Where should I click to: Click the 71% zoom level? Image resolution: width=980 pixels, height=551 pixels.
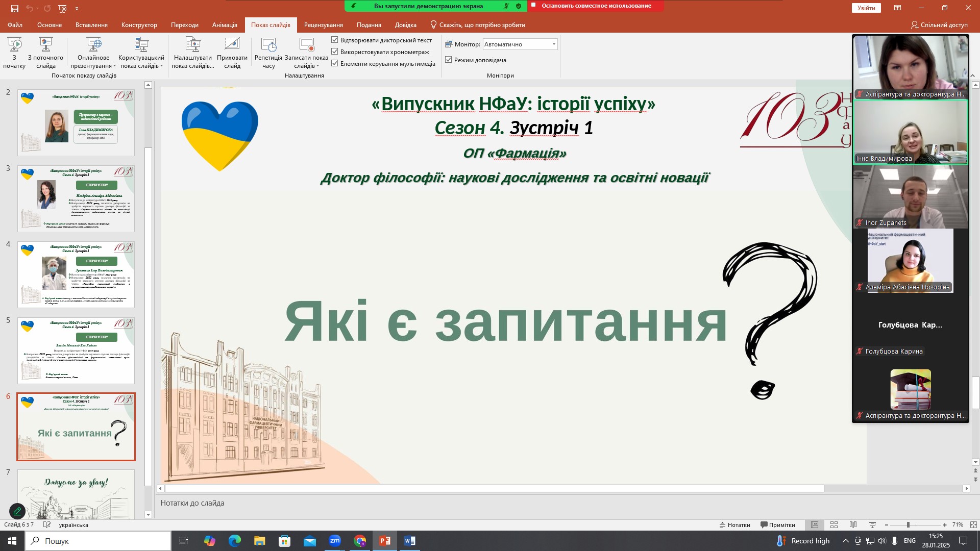tap(958, 525)
